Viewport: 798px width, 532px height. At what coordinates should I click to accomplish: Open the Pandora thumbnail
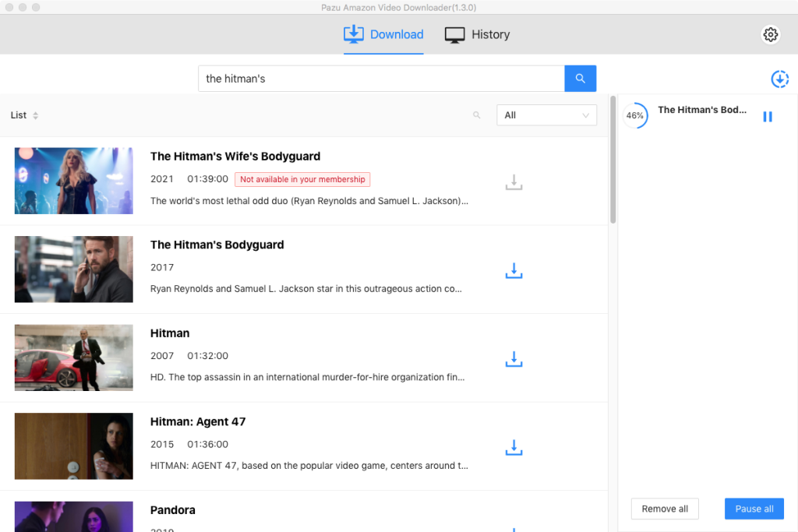tap(74, 516)
